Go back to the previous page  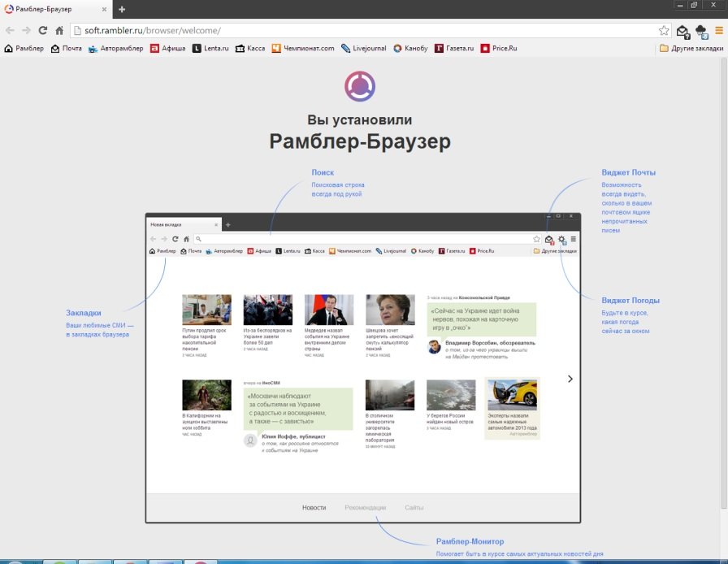(x=10, y=30)
